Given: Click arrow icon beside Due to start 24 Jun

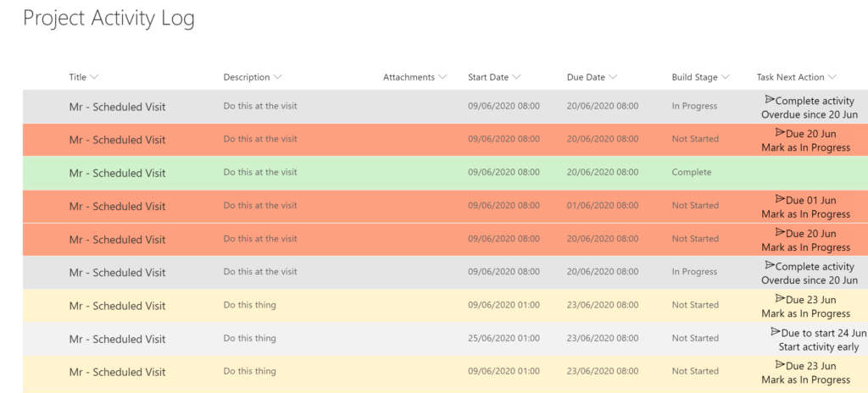Looking at the screenshot, I should pos(776,331).
